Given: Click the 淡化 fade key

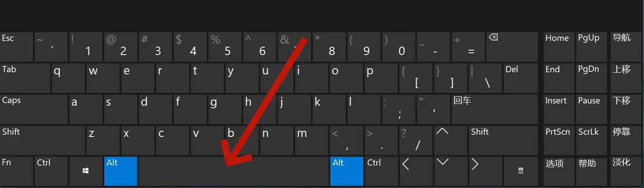Looking at the screenshot, I should pos(626,171).
